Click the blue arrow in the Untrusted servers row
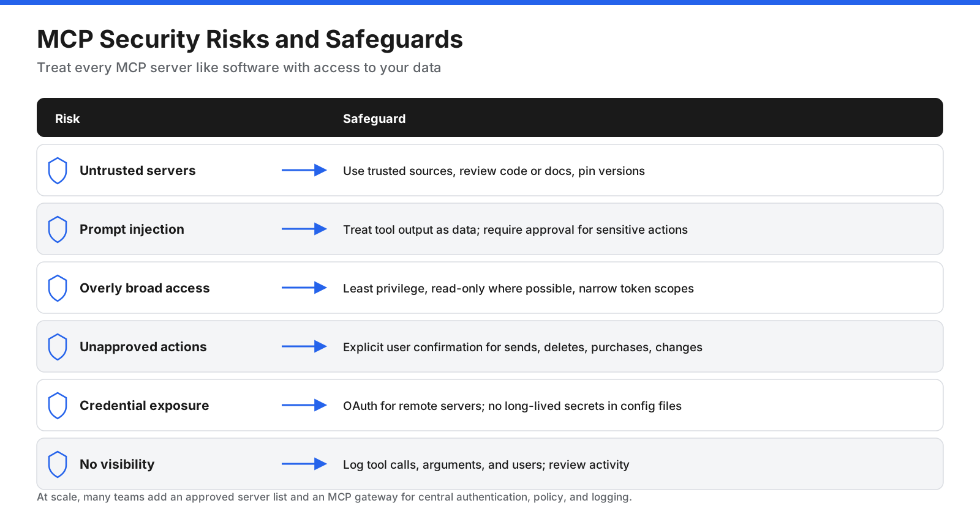The image size is (980, 514). (304, 170)
